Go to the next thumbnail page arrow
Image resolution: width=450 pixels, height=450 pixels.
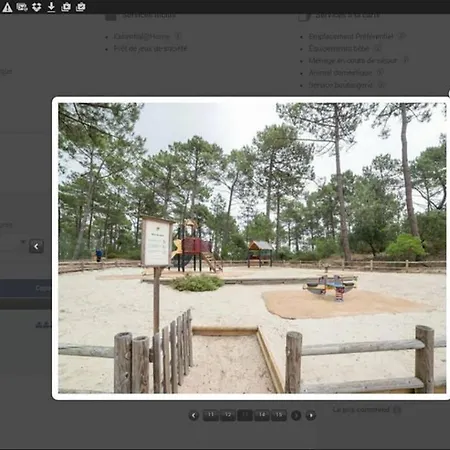click(x=296, y=415)
